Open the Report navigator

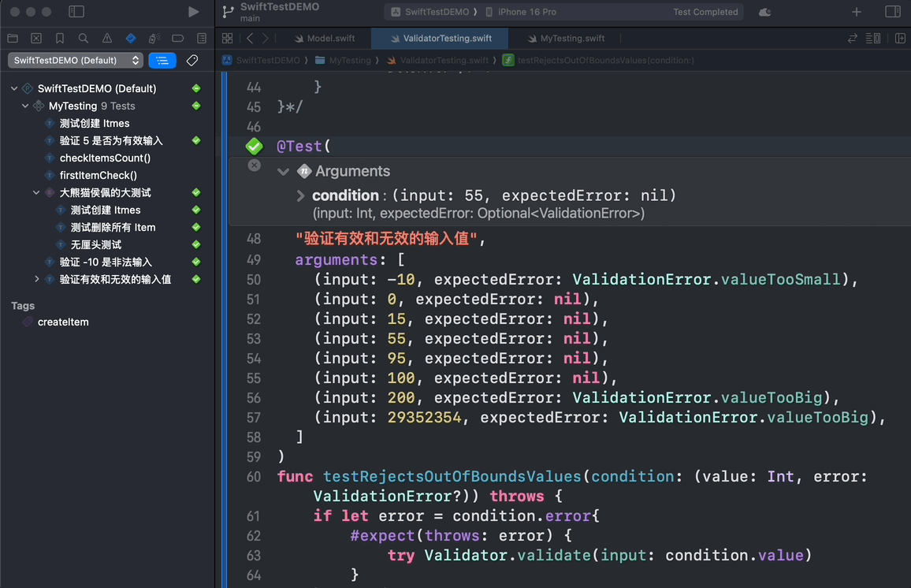pyautogui.click(x=202, y=38)
